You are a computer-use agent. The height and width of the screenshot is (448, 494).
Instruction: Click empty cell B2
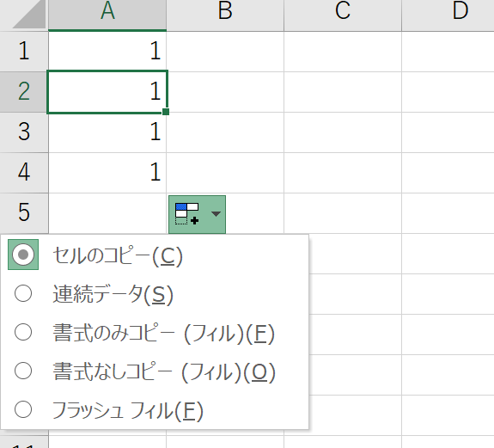pyautogui.click(x=225, y=92)
